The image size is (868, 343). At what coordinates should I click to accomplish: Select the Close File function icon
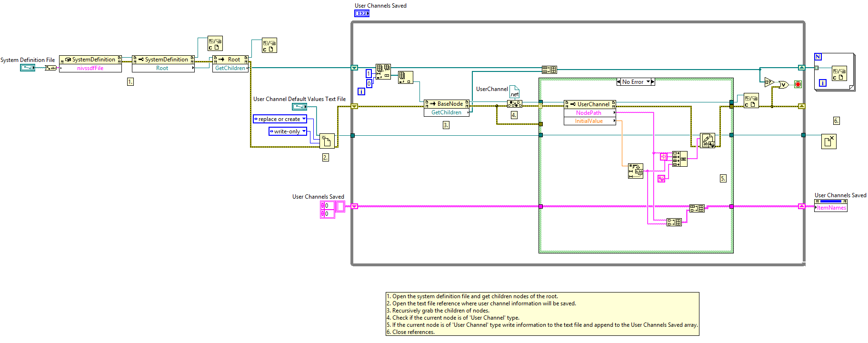[829, 141]
